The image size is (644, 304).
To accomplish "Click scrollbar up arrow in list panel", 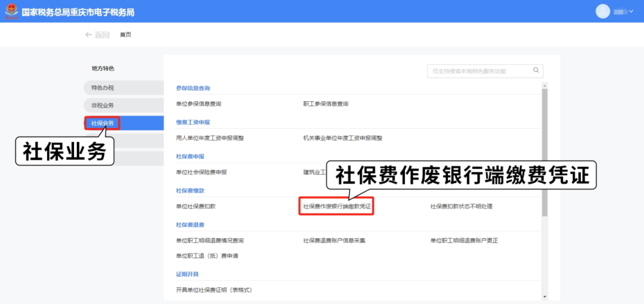I will [544, 86].
